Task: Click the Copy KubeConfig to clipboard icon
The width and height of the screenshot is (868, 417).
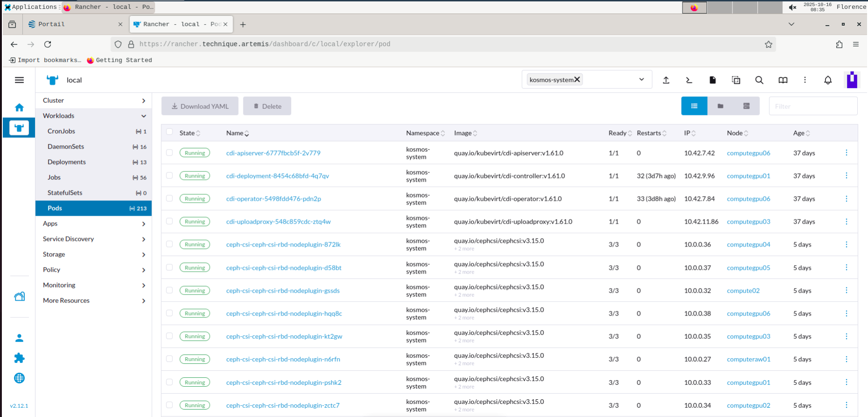Action: (736, 80)
